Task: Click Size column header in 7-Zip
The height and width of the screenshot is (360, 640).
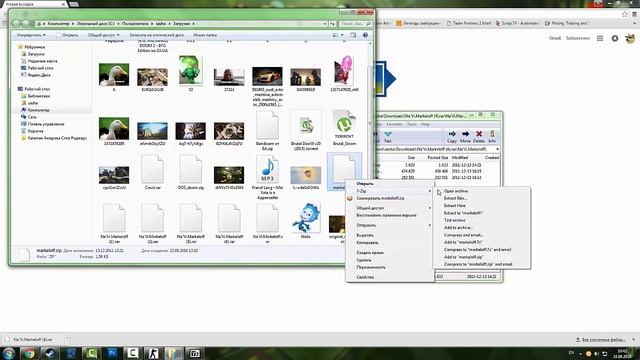Action: [411, 158]
